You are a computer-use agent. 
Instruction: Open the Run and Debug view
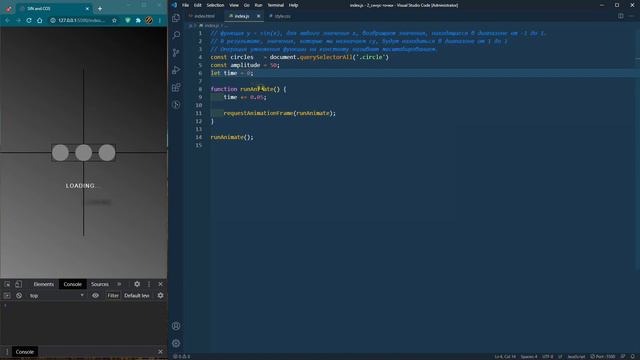coord(176,70)
